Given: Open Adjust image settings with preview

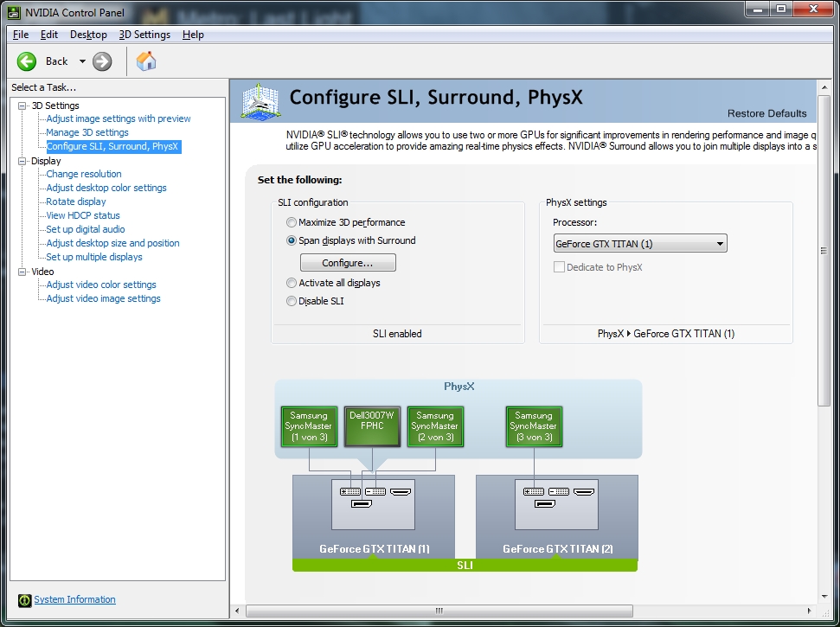Looking at the screenshot, I should coord(119,118).
